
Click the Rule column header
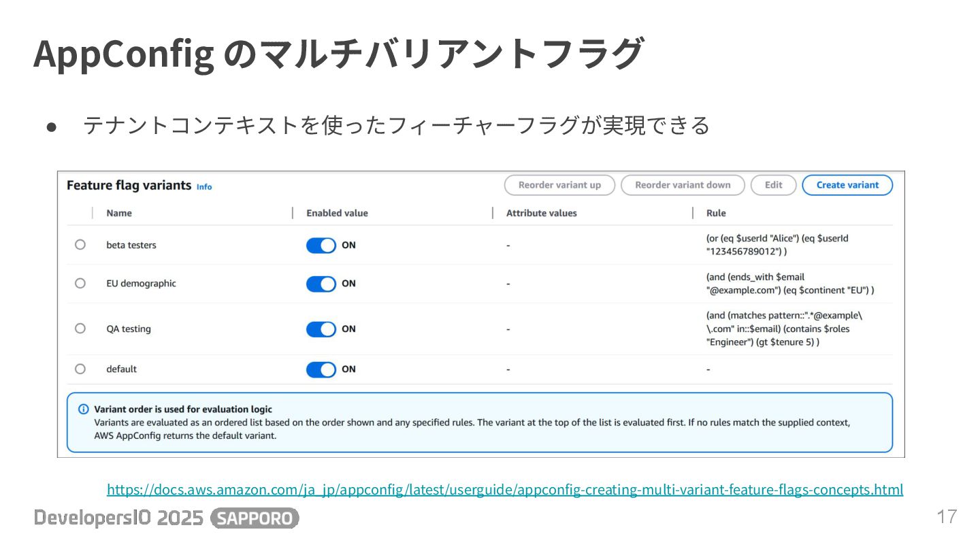click(x=716, y=213)
